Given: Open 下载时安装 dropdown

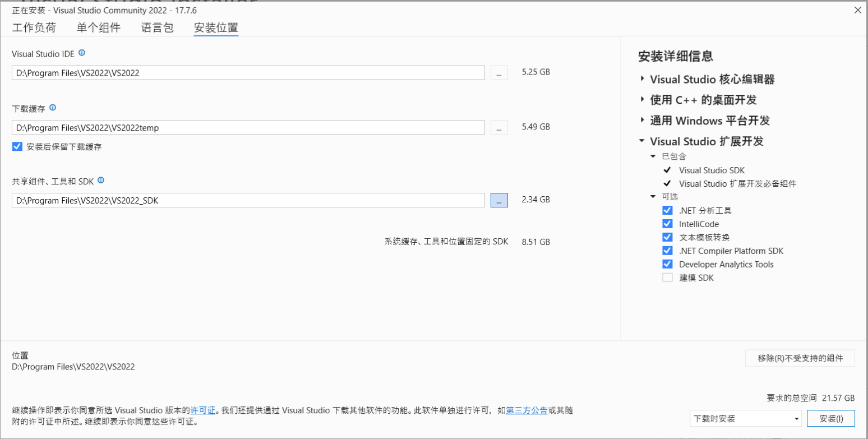Looking at the screenshot, I should 746,419.
